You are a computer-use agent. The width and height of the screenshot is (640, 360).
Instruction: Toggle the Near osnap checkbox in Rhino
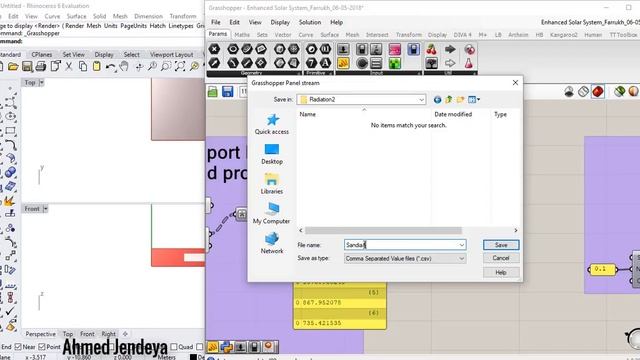click(x=18, y=347)
